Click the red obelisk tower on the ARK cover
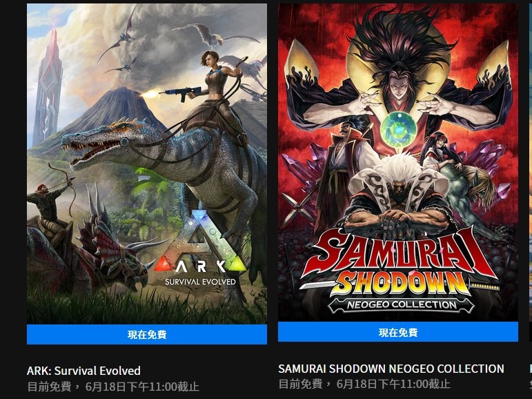 point(48,86)
